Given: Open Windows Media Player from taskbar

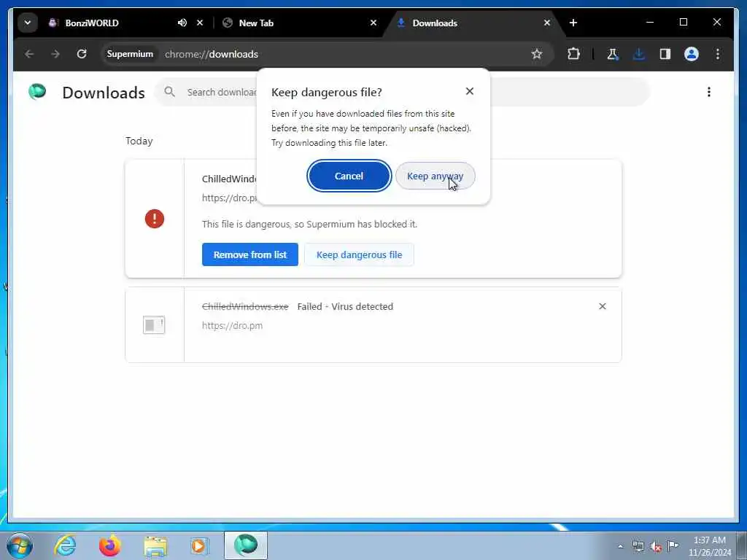Looking at the screenshot, I should point(200,545).
